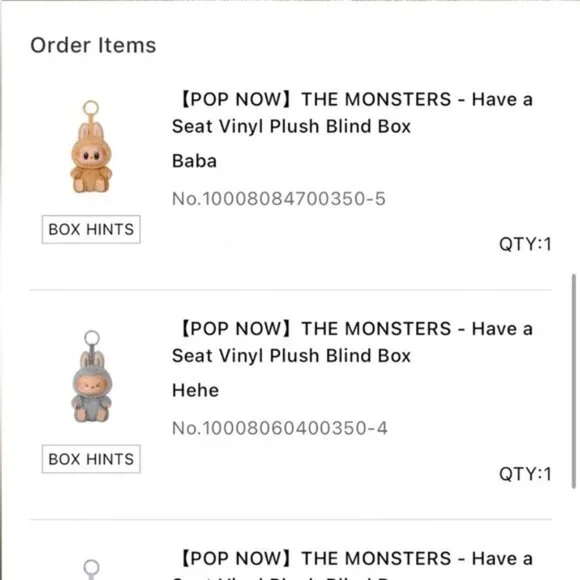The width and height of the screenshot is (580, 580).
Task: Show BOX HINTS for the Baba item
Action: 91,229
